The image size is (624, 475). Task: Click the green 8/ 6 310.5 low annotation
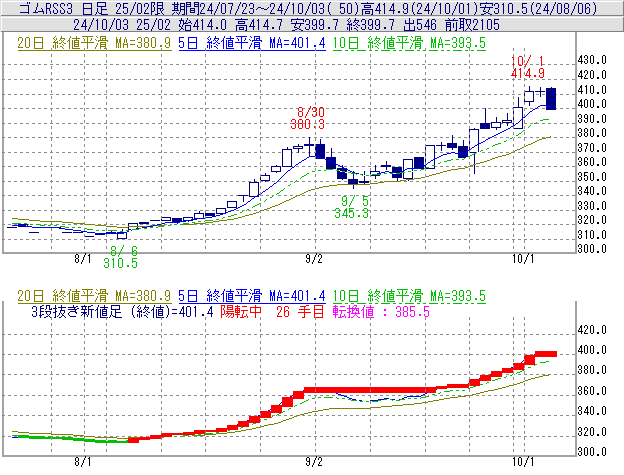tap(121, 257)
